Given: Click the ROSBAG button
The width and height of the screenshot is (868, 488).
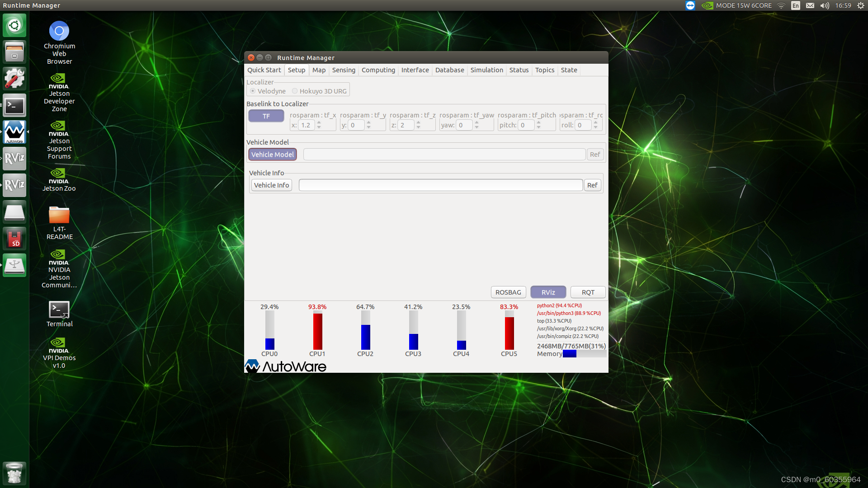Looking at the screenshot, I should point(508,292).
